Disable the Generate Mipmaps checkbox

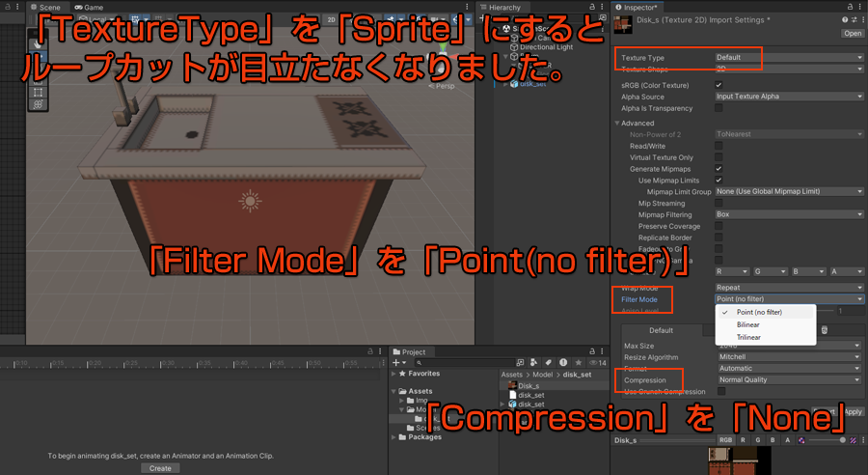719,169
